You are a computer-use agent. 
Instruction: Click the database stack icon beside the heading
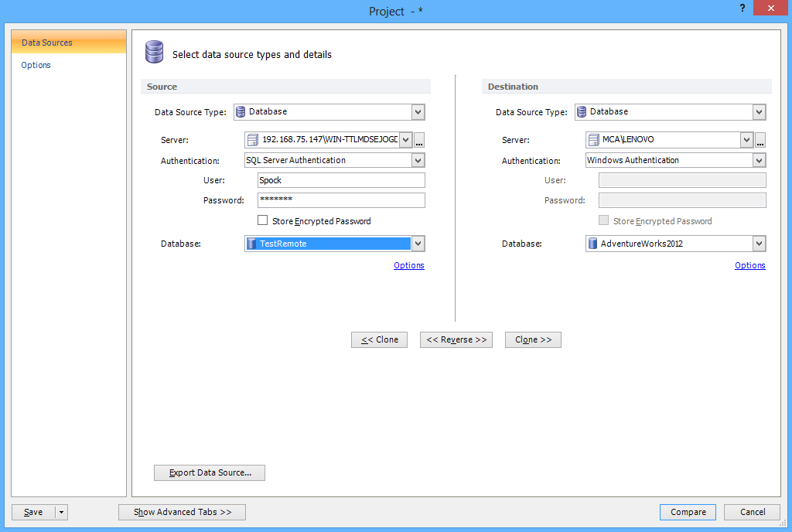(x=154, y=52)
